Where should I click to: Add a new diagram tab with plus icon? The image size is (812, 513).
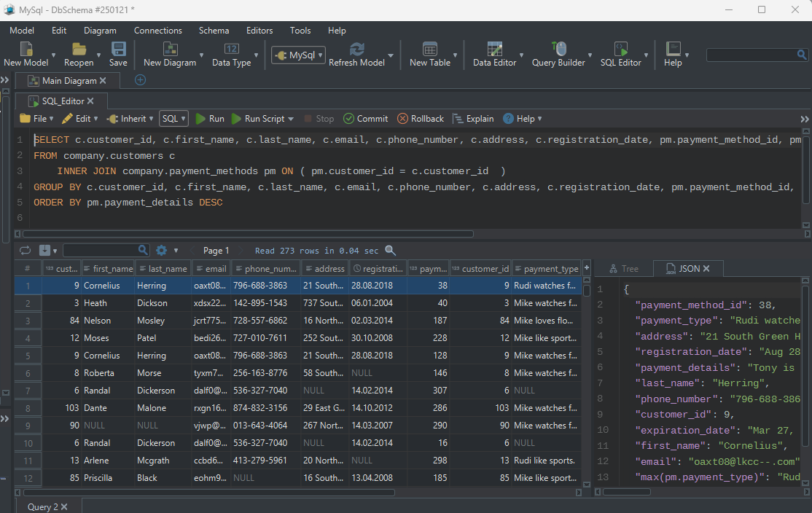click(140, 80)
